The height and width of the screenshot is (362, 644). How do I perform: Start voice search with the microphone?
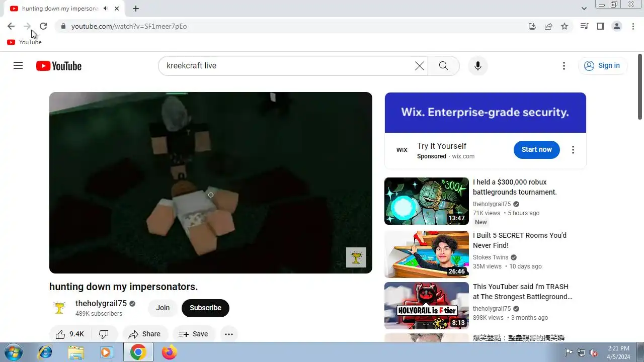coord(477,66)
